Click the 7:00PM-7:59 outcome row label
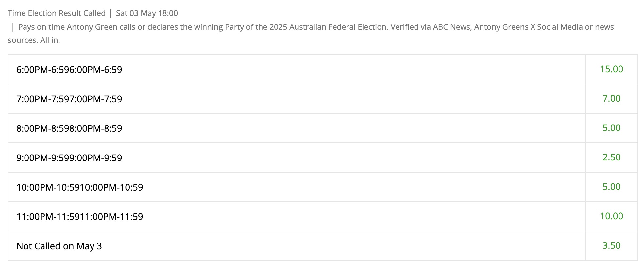Viewport: 644px width, 268px height. (69, 99)
